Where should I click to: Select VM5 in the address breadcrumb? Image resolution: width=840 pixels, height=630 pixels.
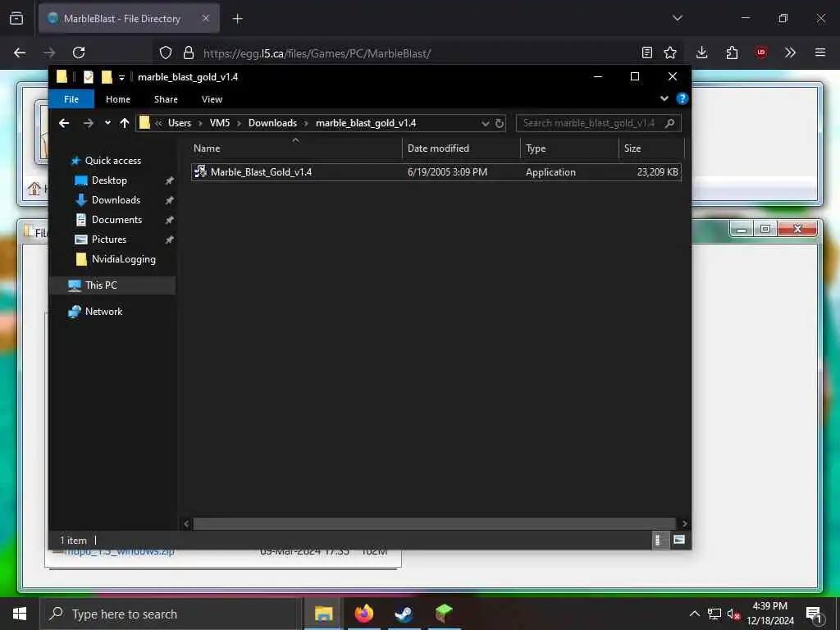click(x=220, y=123)
